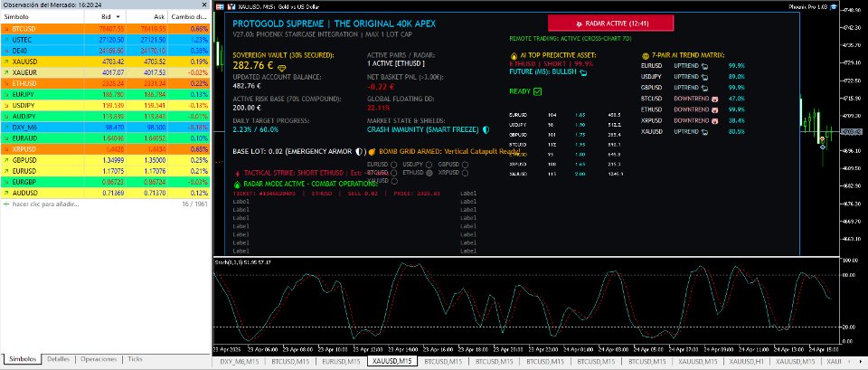This screenshot has width=868, height=370.
Task: Click the diamond icon next to 282.76 €
Action: click(282, 68)
